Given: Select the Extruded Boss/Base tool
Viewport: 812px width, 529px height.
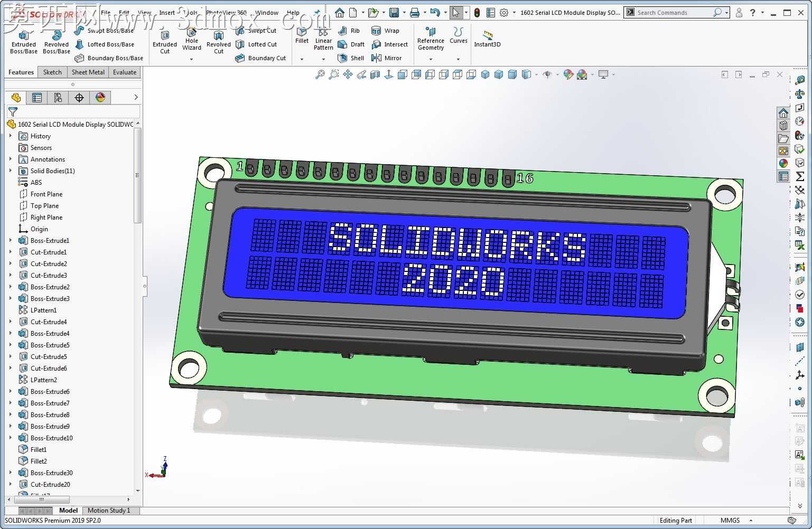Looking at the screenshot, I should 24,41.
